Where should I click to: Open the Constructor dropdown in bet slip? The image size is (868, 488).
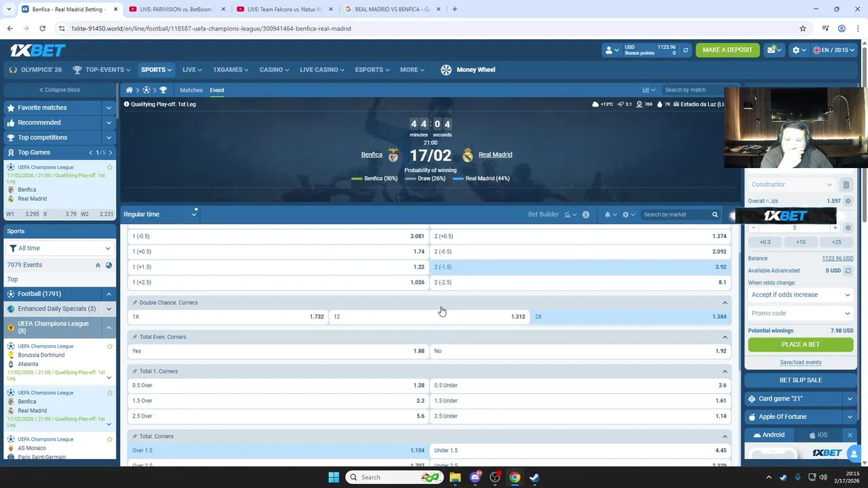792,184
